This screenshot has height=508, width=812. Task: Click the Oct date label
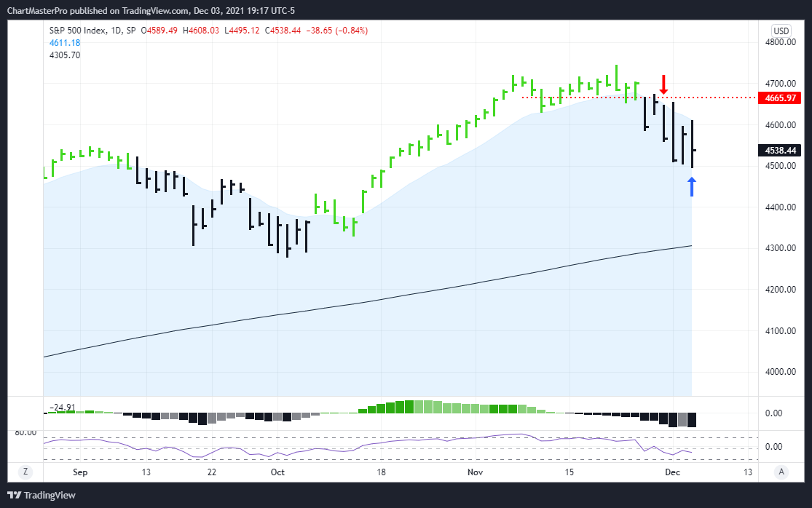(x=277, y=472)
